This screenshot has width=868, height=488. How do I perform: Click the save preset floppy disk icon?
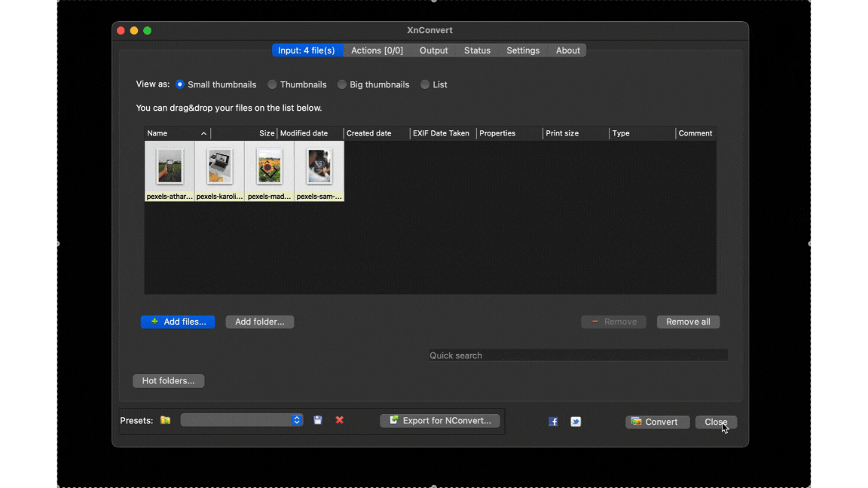click(318, 420)
